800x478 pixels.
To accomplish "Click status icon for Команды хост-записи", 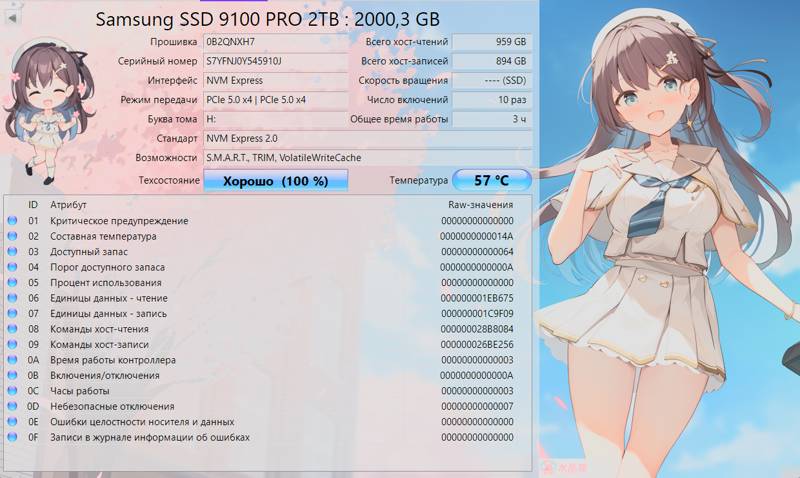I will click(x=12, y=345).
